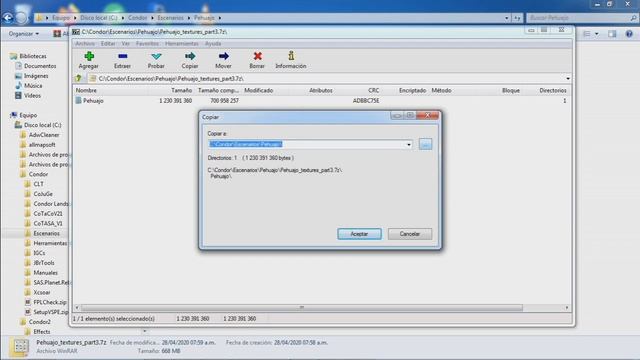Image resolution: width=640 pixels, height=360 pixels.
Task: Click the horizontal scrollbar in file list
Action: [302, 307]
